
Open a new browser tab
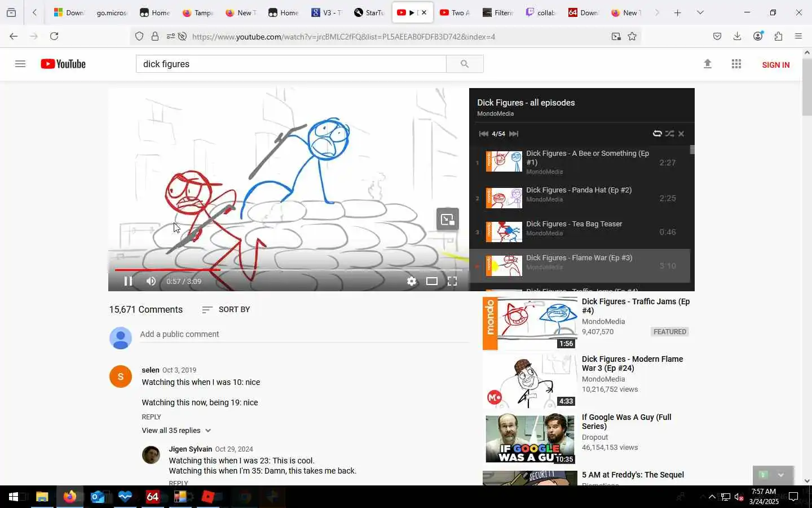678,12
